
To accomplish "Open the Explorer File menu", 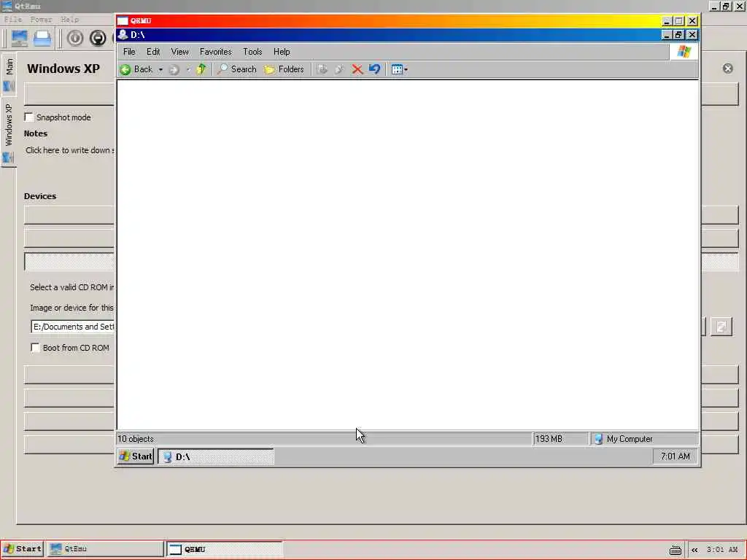I will point(129,52).
